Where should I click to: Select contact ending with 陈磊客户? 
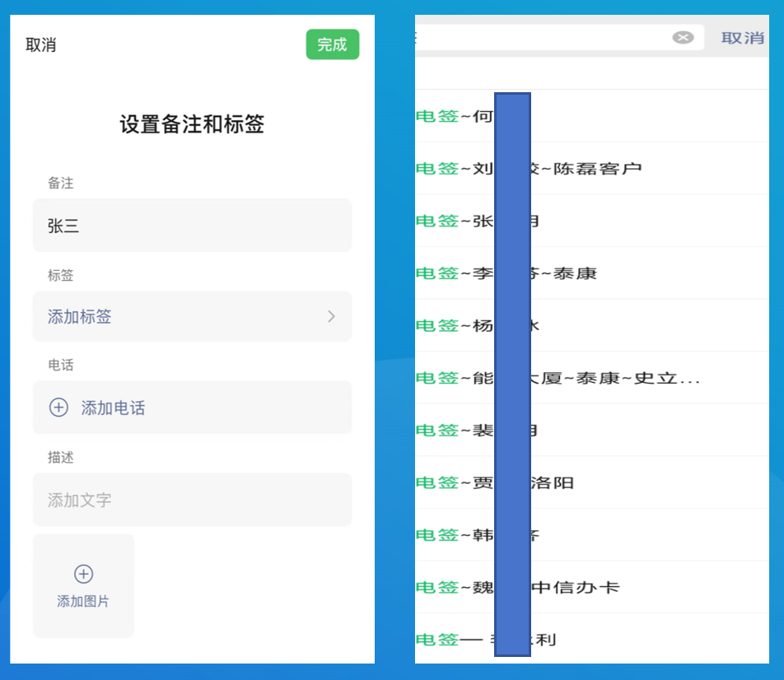[593, 168]
